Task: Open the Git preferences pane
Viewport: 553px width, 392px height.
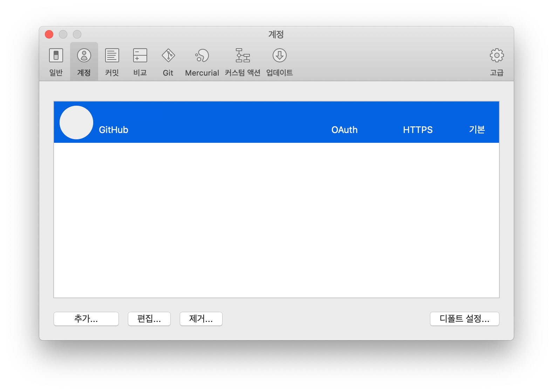Action: [x=168, y=62]
